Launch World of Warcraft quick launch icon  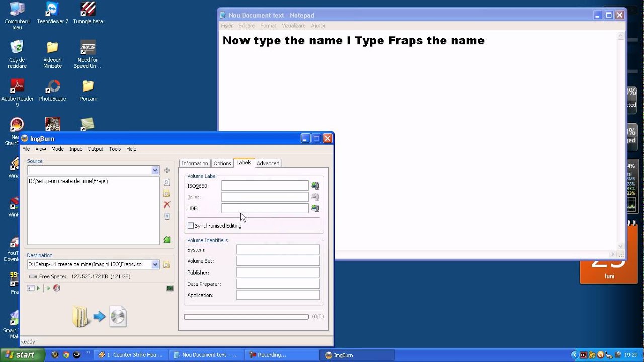[x=55, y=355]
